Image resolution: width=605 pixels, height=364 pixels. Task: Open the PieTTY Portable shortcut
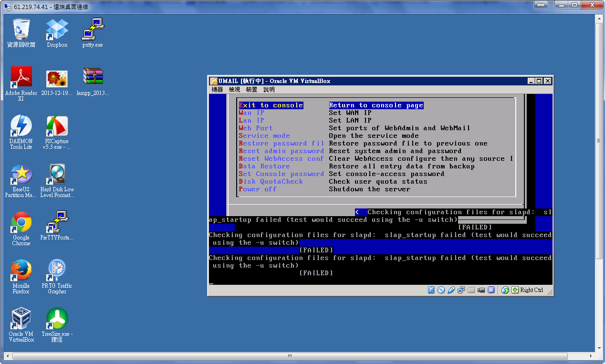(x=57, y=226)
